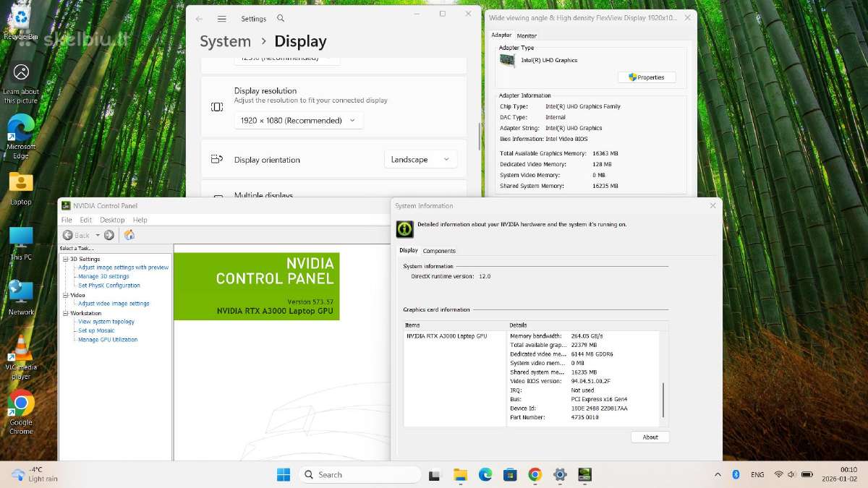Open the File menu in NVIDIA Control Panel
The image size is (868, 488).
[67, 220]
